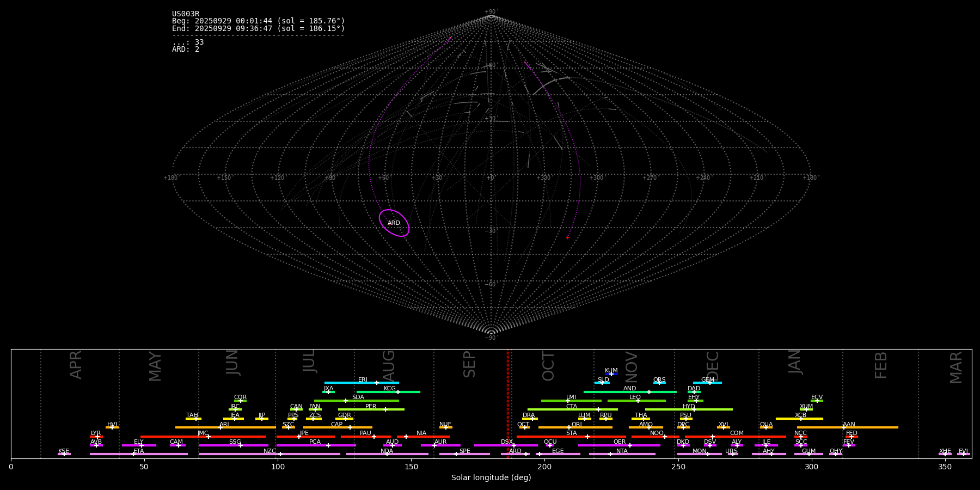Click the DEC month label

tap(713, 366)
